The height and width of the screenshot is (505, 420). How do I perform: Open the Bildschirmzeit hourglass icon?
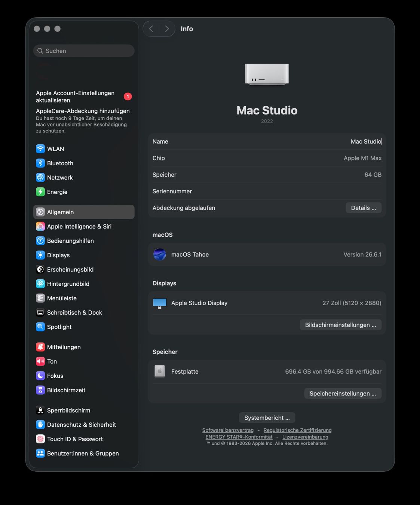coord(40,390)
